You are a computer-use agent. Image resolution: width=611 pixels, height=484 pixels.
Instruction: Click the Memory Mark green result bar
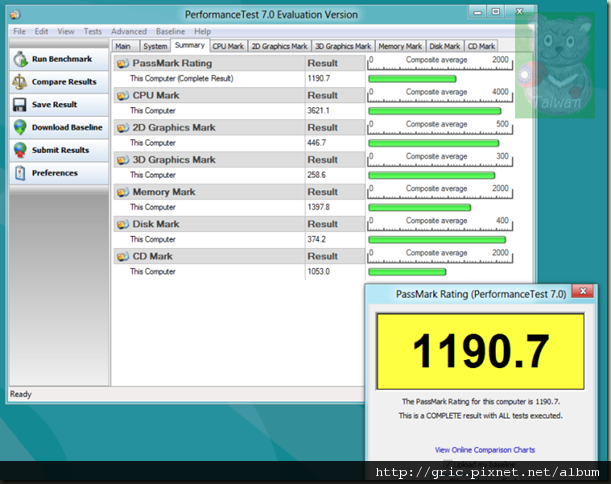[419, 208]
